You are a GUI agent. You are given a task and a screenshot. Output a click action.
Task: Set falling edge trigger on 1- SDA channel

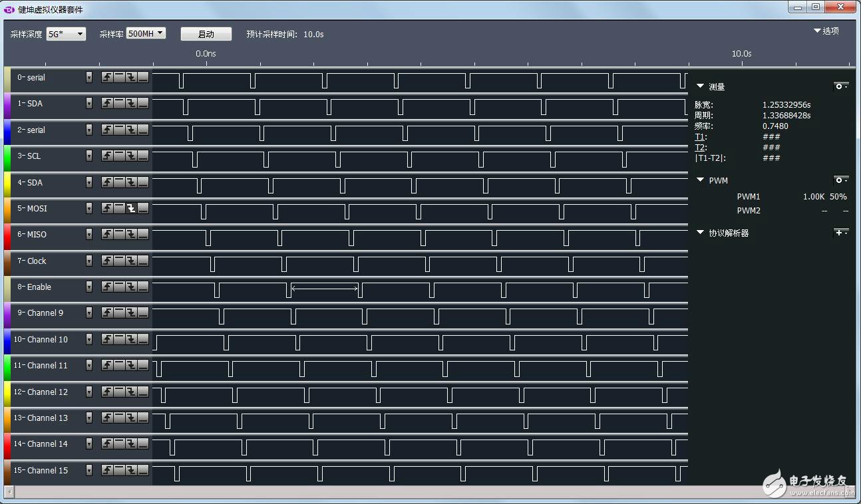[131, 104]
